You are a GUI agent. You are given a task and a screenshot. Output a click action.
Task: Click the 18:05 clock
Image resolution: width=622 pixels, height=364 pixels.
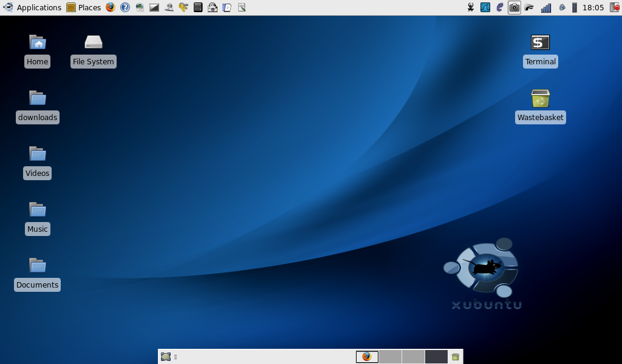tap(593, 7)
